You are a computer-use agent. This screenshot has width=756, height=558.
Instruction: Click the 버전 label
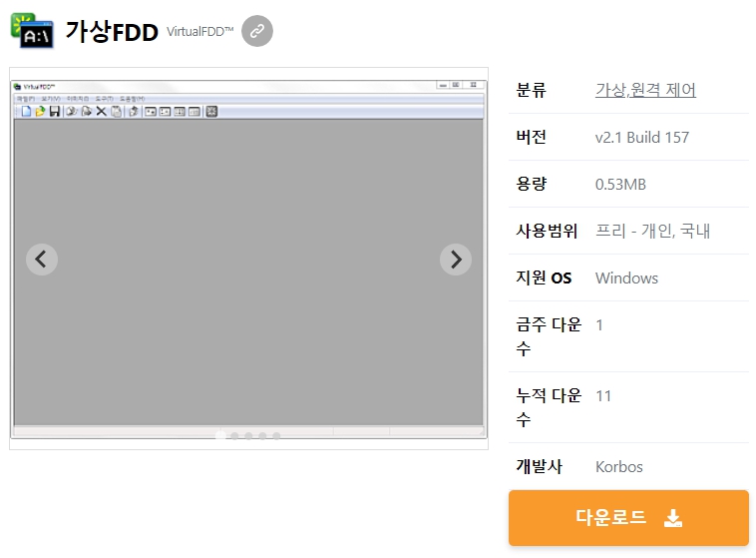tap(531, 137)
